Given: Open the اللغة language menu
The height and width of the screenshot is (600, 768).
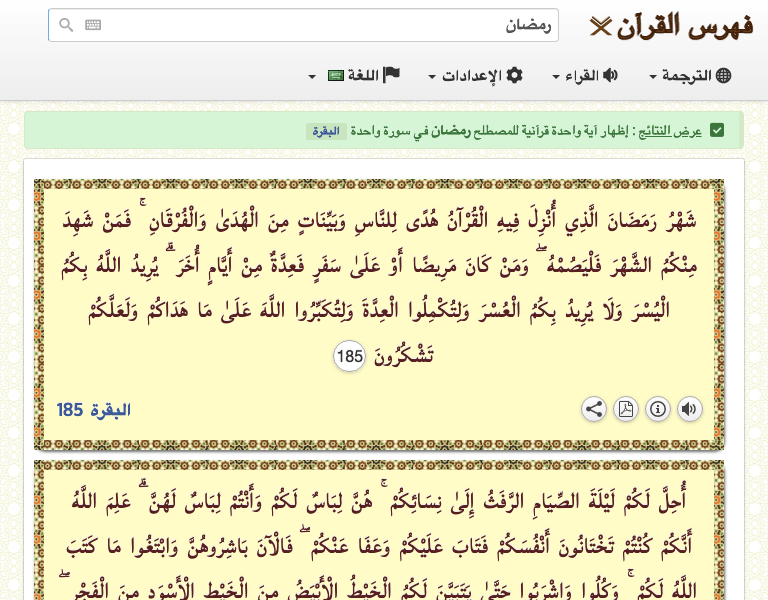Looking at the screenshot, I should 354,75.
